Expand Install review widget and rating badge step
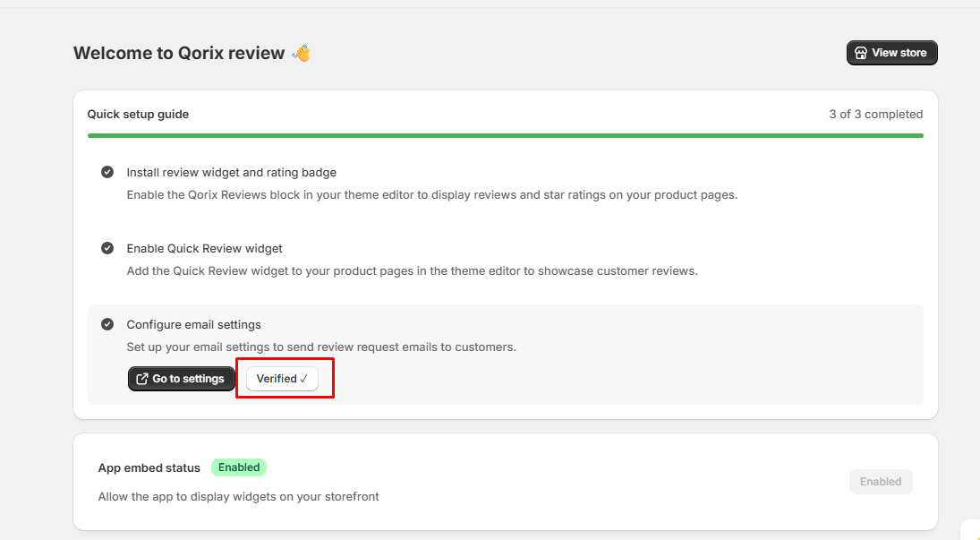The height and width of the screenshot is (540, 980). pyautogui.click(x=231, y=172)
